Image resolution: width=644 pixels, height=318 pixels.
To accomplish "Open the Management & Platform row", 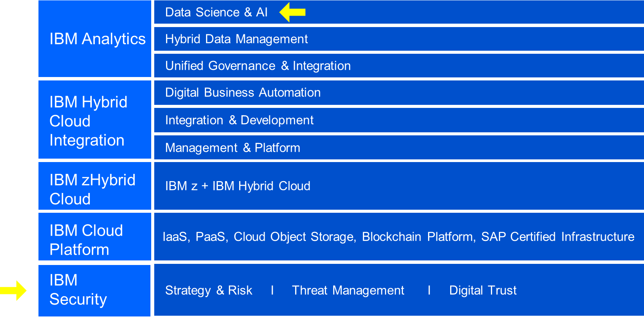I will [399, 148].
